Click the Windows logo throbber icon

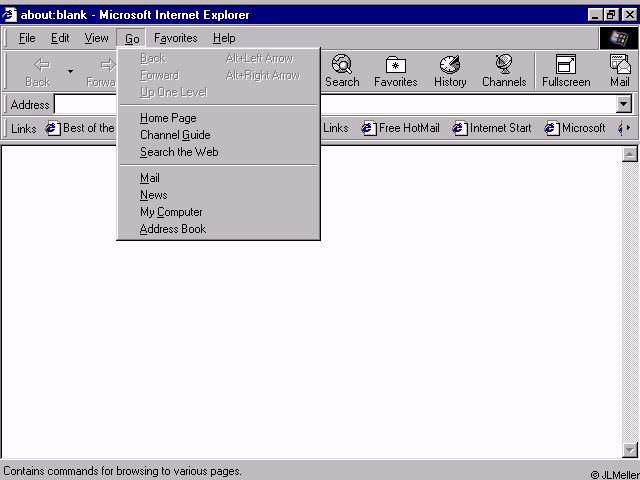pyautogui.click(x=618, y=38)
